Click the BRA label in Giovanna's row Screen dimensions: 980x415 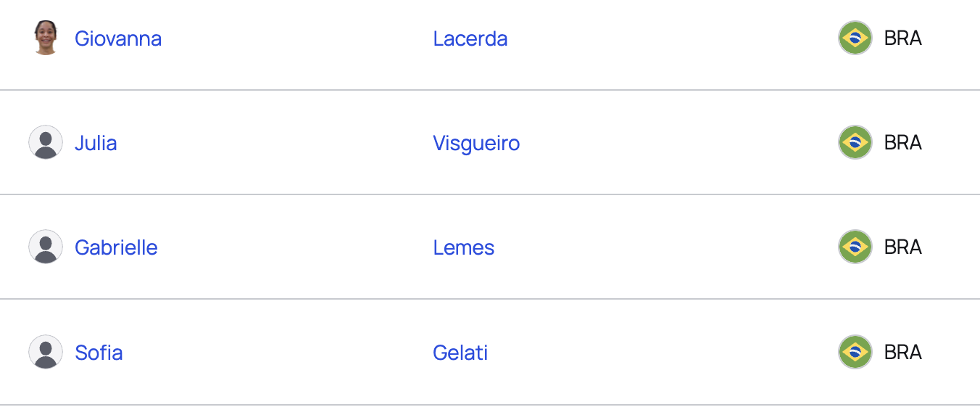click(x=903, y=38)
